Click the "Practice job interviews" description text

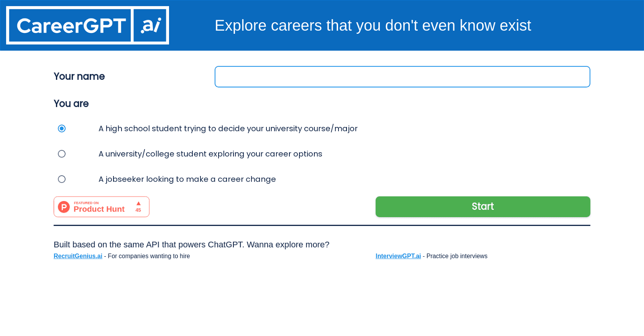[x=455, y=256]
